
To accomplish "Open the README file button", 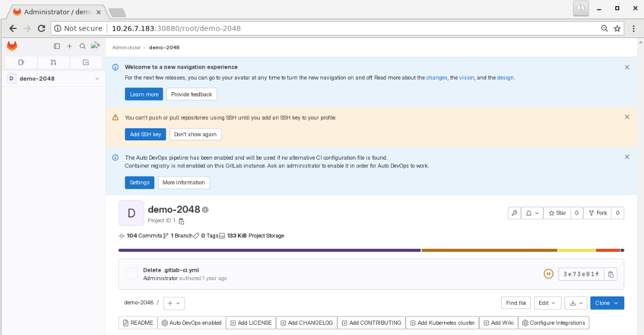I will pos(137,323).
